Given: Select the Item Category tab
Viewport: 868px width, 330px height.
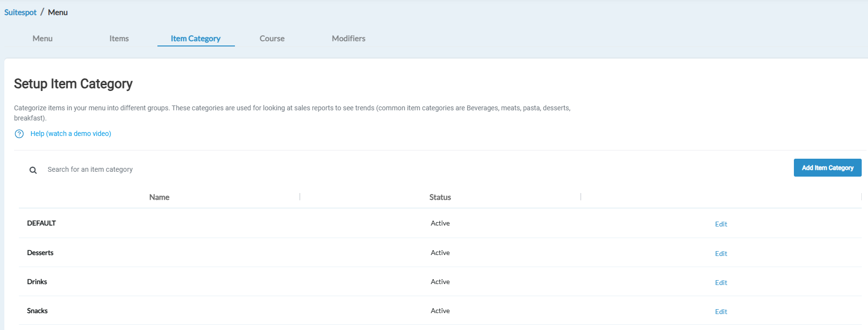Looking at the screenshot, I should point(196,39).
